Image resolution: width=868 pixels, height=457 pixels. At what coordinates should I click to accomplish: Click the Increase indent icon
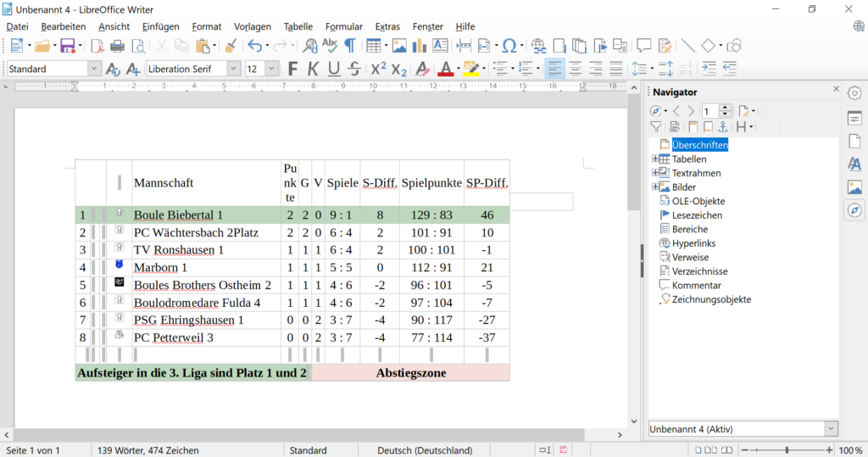[709, 69]
